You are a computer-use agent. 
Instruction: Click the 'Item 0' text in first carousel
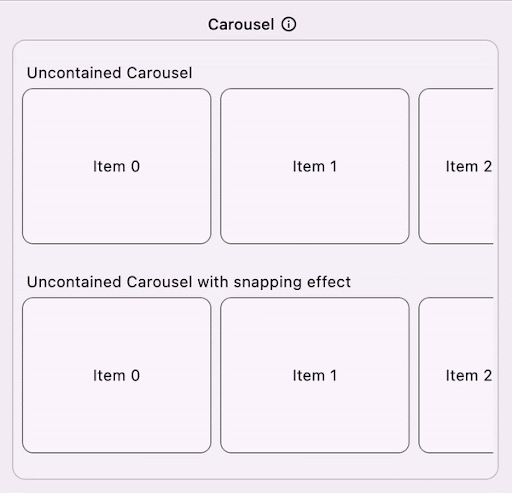point(116,166)
